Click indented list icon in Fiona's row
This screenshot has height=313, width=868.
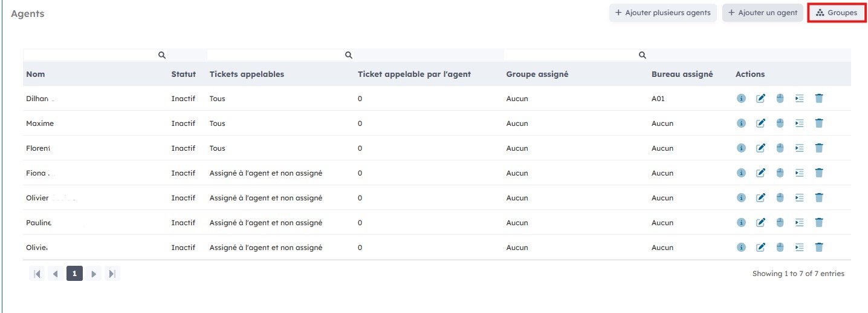point(799,173)
